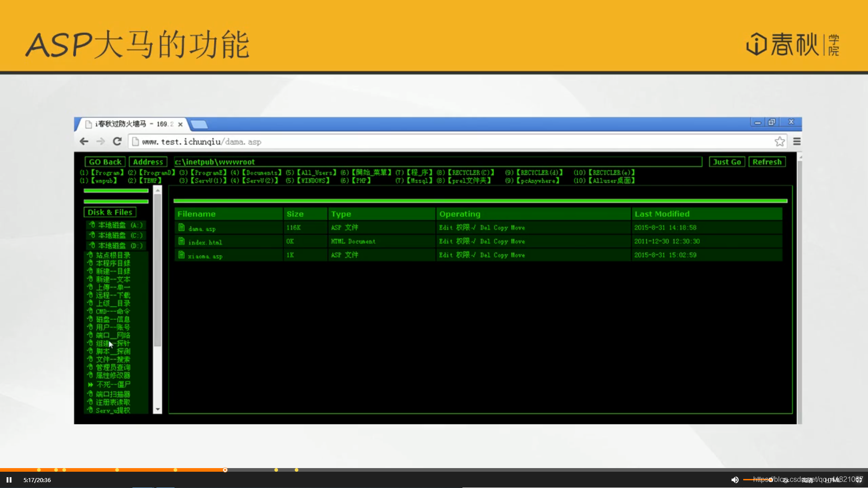
Task: Reload page with browser refresh icon
Action: [117, 142]
